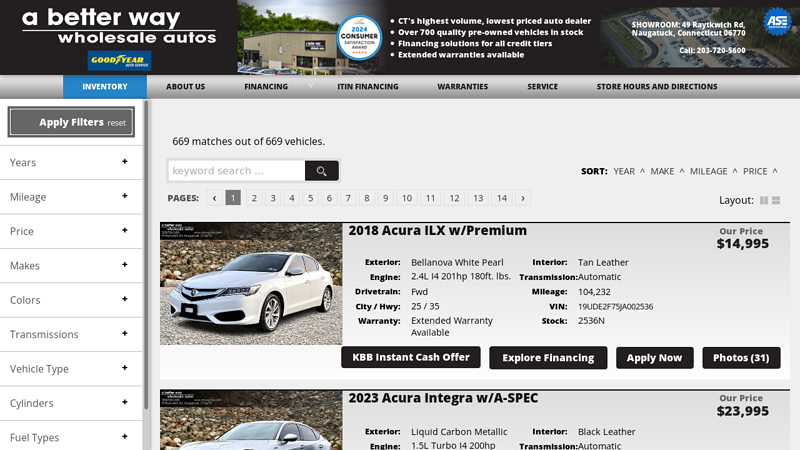Expand the Years filter

pyautogui.click(x=71, y=162)
